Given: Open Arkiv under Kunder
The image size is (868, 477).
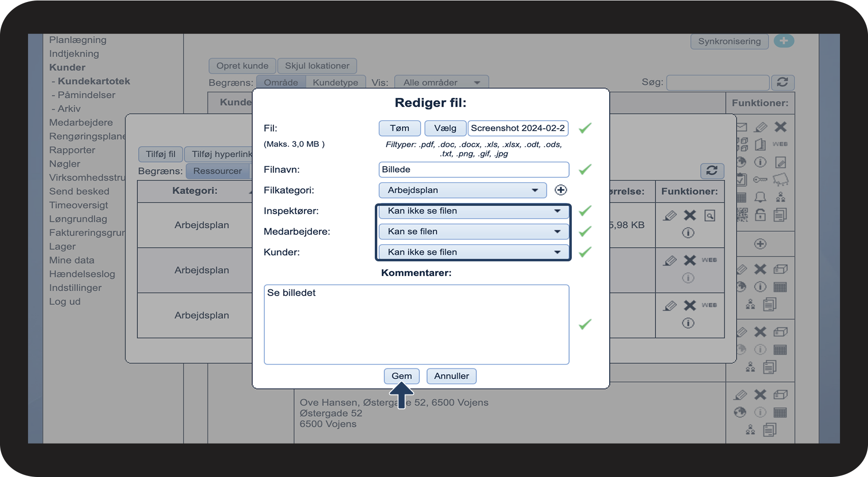Looking at the screenshot, I should 69,109.
